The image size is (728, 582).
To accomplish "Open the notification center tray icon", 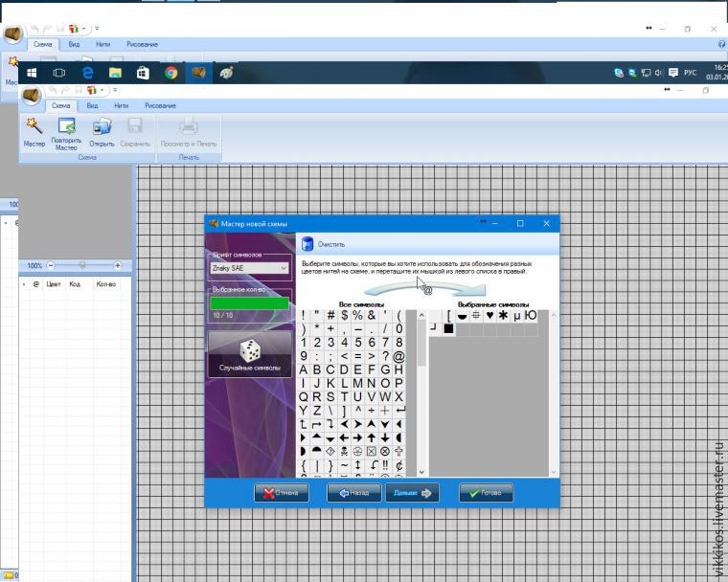I will pos(673,73).
